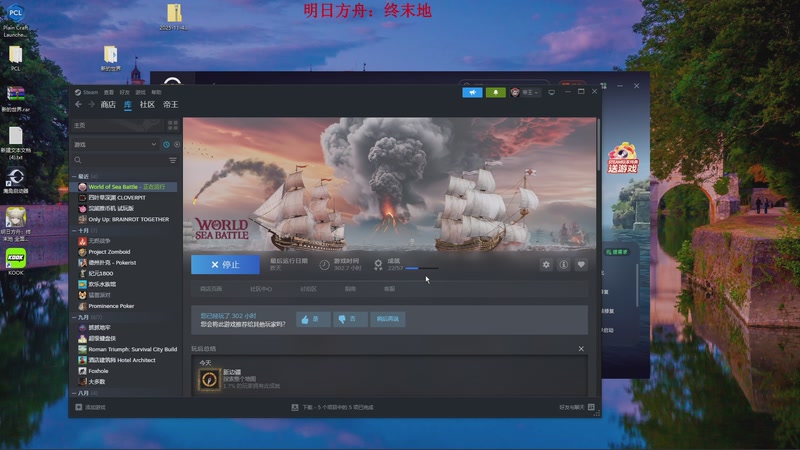800x450 pixels.
Task: Open the 新边疆 compass achievement icon
Action: tap(209, 379)
